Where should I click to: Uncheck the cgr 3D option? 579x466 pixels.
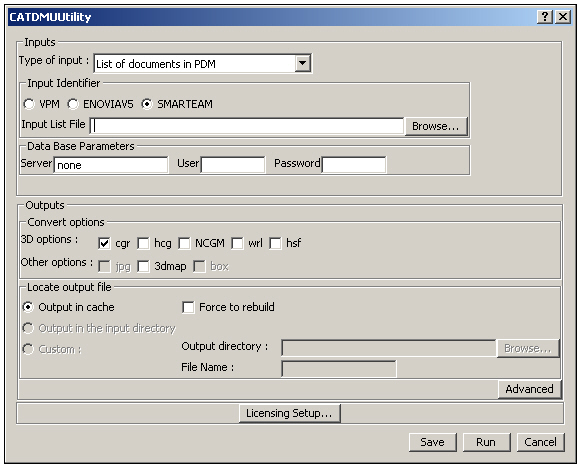click(104, 243)
